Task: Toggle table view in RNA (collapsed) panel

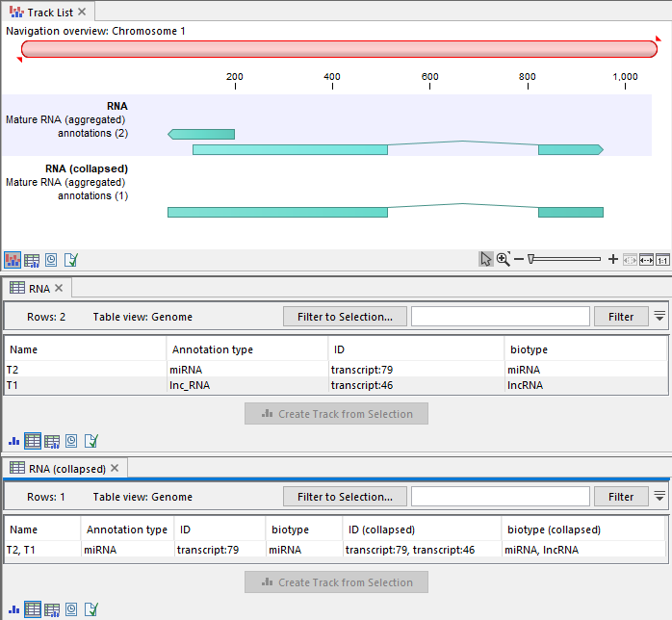Action: (x=33, y=609)
